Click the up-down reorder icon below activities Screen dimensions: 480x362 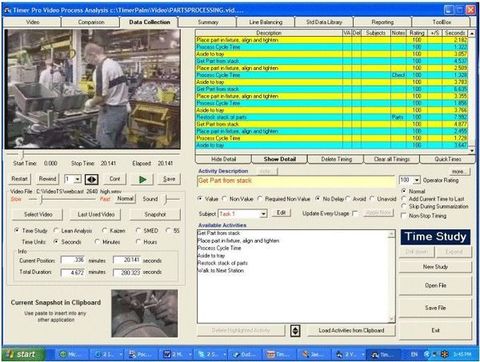click(295, 330)
